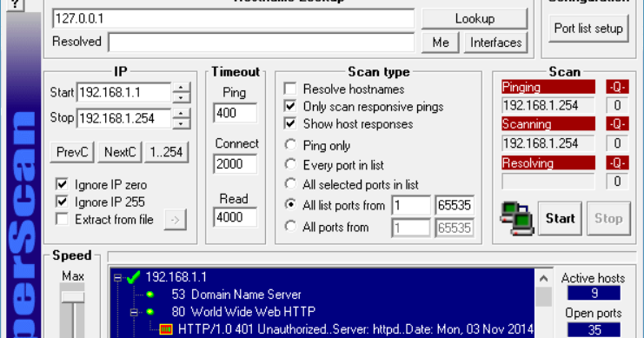Open help via the question mark button
This screenshot has height=338, width=644.
pos(15,4)
